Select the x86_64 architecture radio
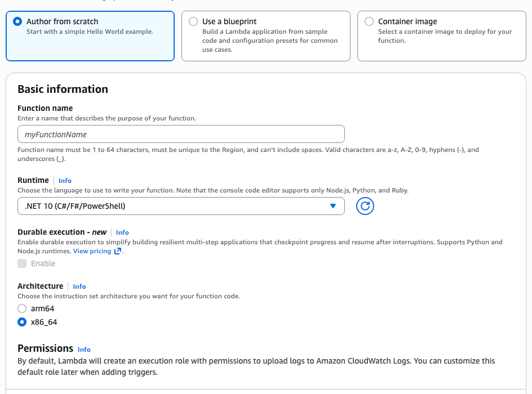Image resolution: width=532 pixels, height=394 pixels. point(22,323)
